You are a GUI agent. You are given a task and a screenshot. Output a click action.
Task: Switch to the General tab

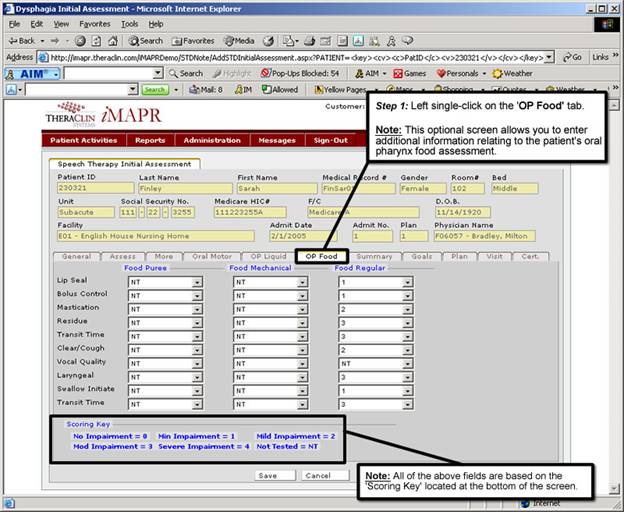(76, 257)
